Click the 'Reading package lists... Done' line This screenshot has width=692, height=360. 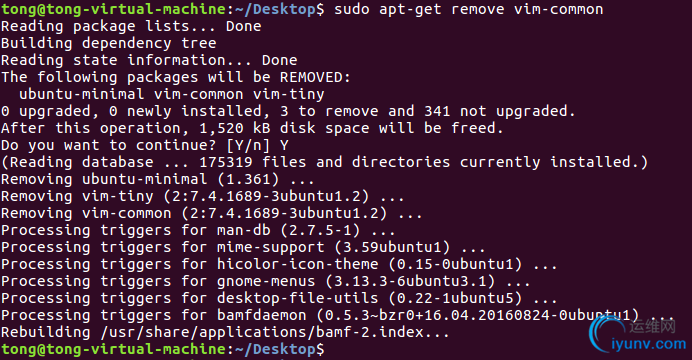[131, 26]
